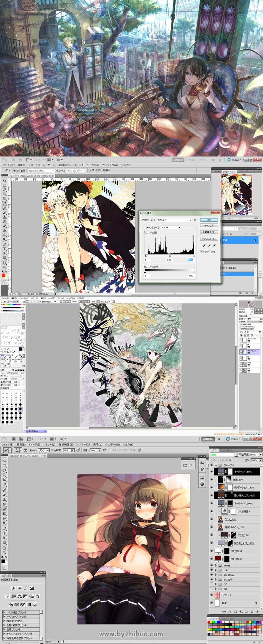Image resolution: width=263 pixels, height=644 pixels.
Task: Expand the レベル補正 プリセット list
Action: point(4,612)
